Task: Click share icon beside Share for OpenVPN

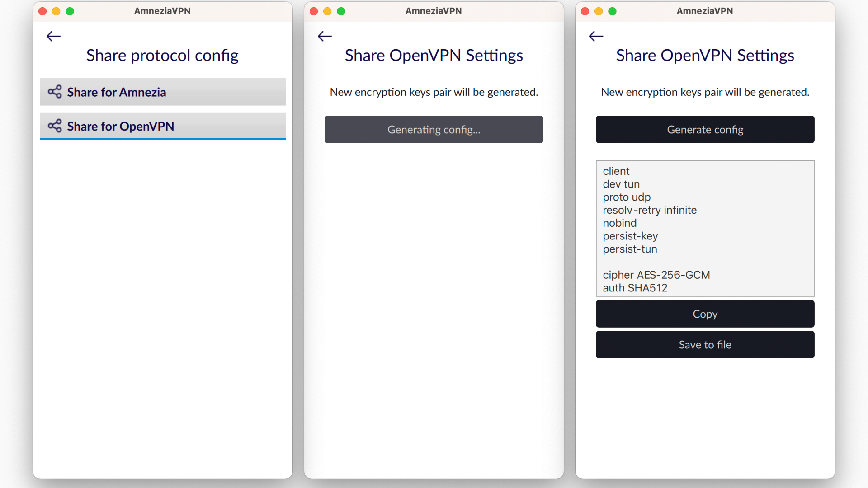Action: click(55, 126)
